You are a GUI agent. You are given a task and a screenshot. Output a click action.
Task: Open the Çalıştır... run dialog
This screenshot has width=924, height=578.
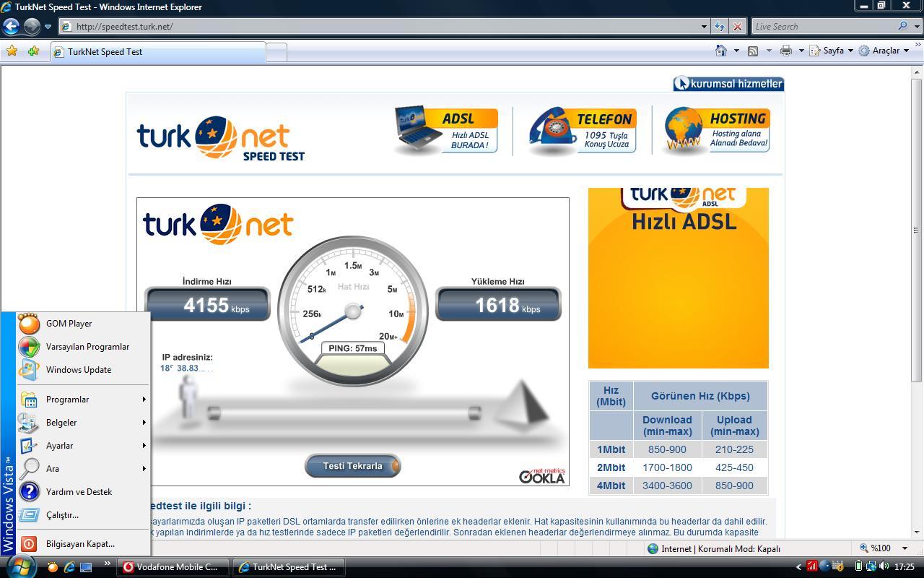[84, 515]
